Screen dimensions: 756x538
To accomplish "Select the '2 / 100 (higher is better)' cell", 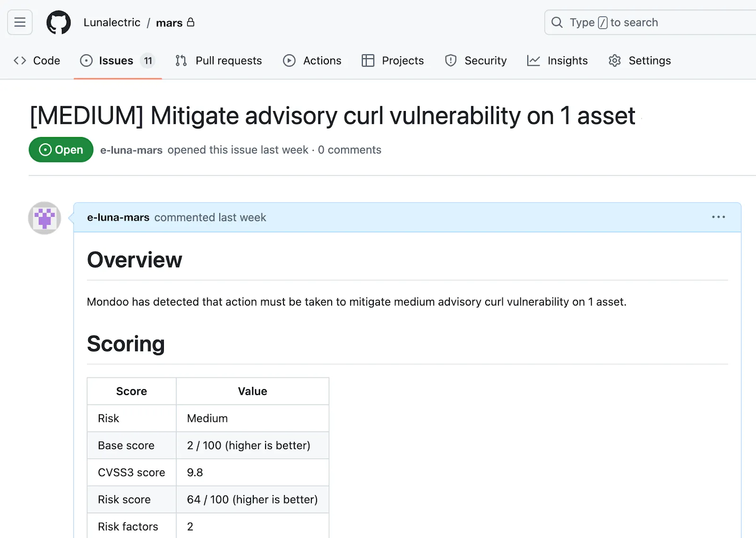I will point(253,445).
